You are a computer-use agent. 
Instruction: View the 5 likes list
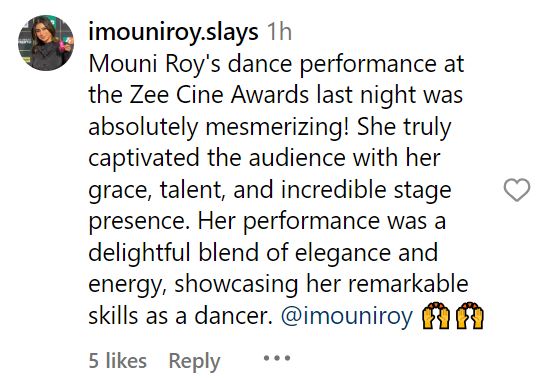click(x=117, y=360)
